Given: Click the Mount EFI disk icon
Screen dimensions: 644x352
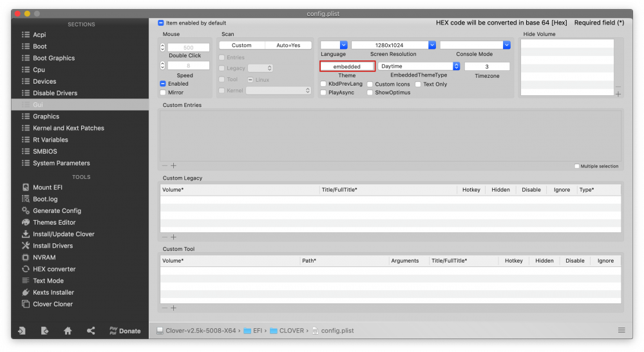Looking at the screenshot, I should 26,187.
